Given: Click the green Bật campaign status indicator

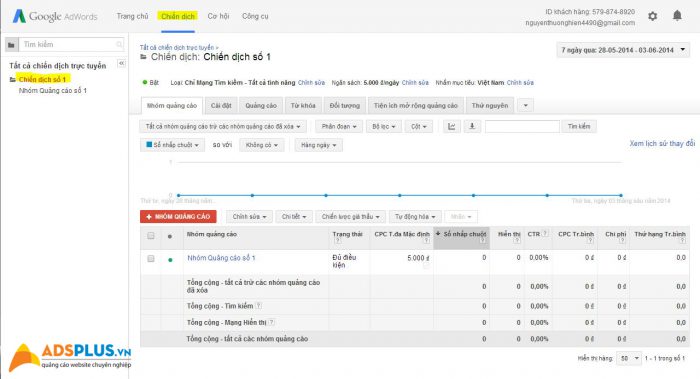Looking at the screenshot, I should point(145,82).
